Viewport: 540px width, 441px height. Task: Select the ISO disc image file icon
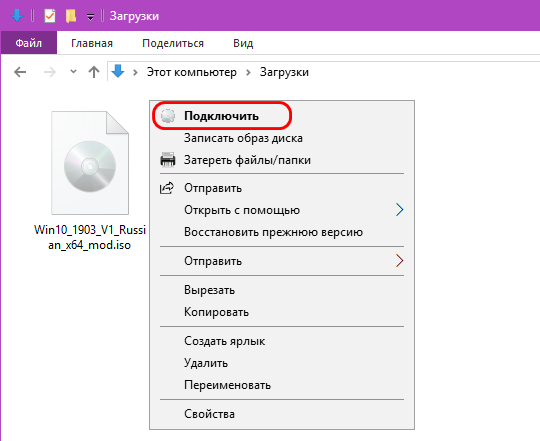point(90,162)
